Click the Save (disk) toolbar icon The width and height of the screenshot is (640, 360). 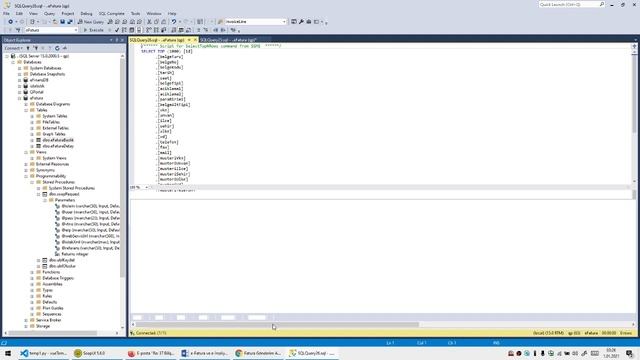[x=62, y=22]
